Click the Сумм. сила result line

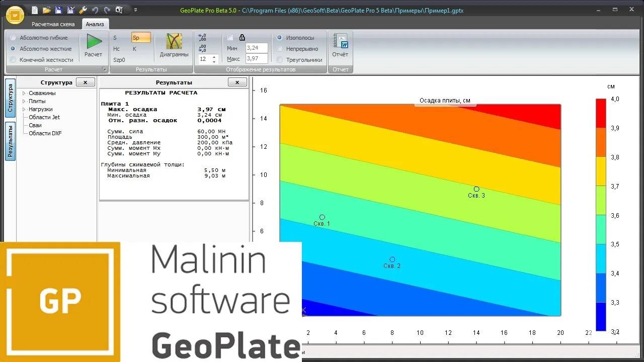pyautogui.click(x=167, y=131)
